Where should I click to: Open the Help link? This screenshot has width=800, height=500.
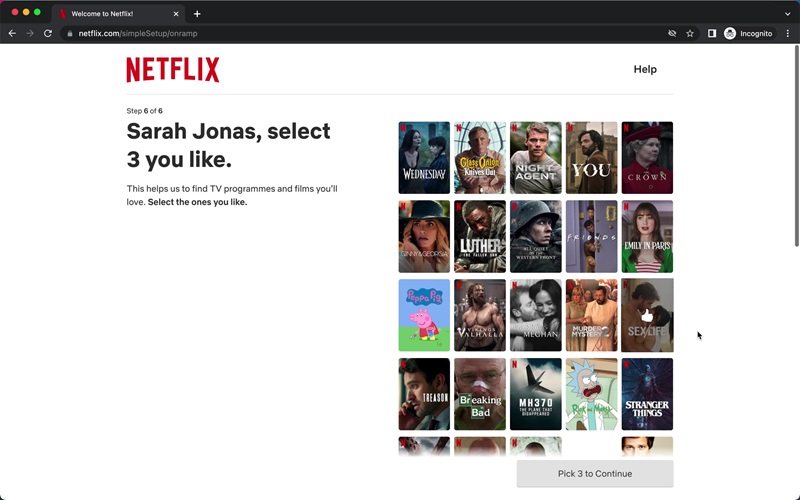pyautogui.click(x=645, y=69)
